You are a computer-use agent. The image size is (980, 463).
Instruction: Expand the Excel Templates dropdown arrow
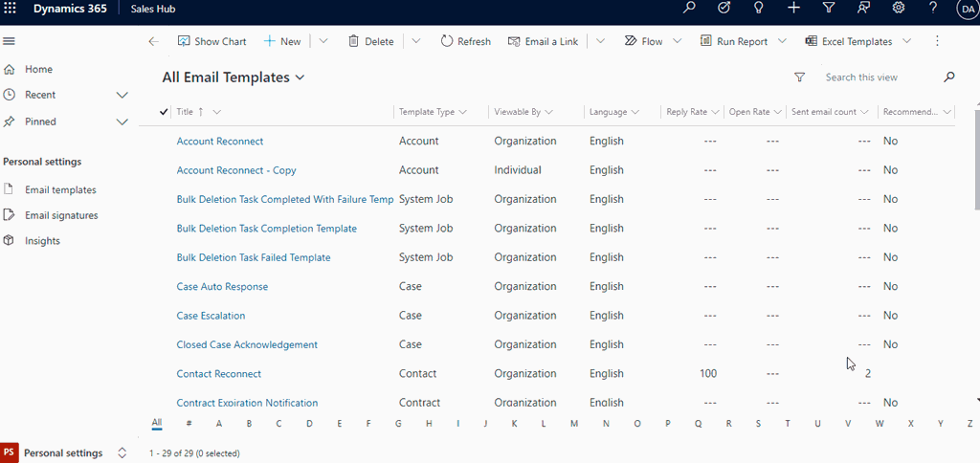coord(906,41)
